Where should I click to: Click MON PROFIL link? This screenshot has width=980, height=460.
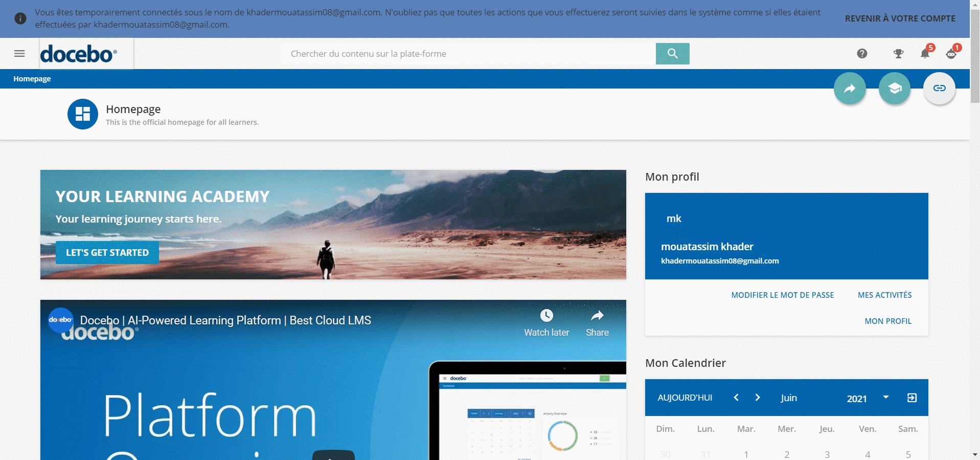(x=888, y=321)
